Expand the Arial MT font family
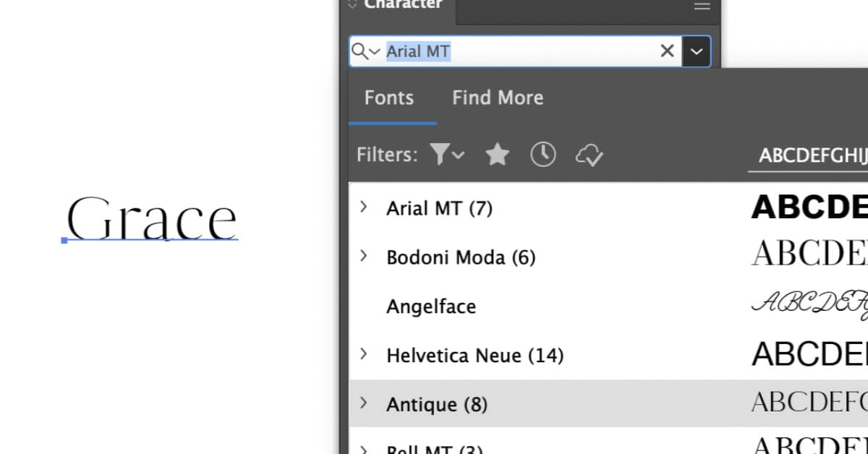This screenshot has width=868, height=454. [x=363, y=207]
